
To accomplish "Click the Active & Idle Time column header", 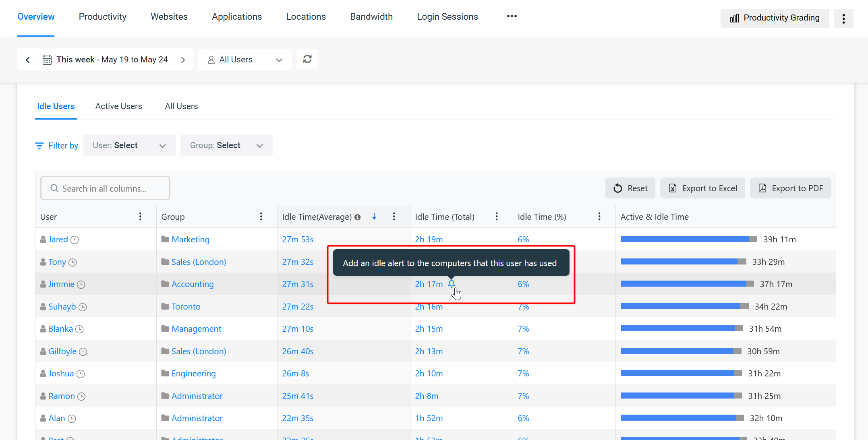I will pos(655,217).
